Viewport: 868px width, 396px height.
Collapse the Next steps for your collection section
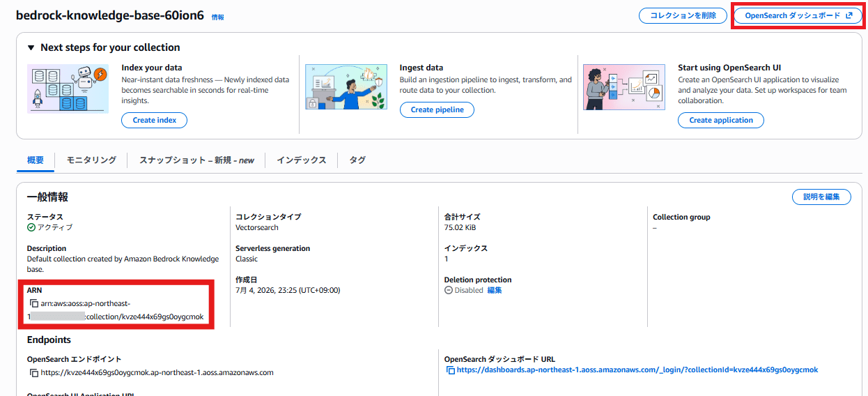coord(31,47)
